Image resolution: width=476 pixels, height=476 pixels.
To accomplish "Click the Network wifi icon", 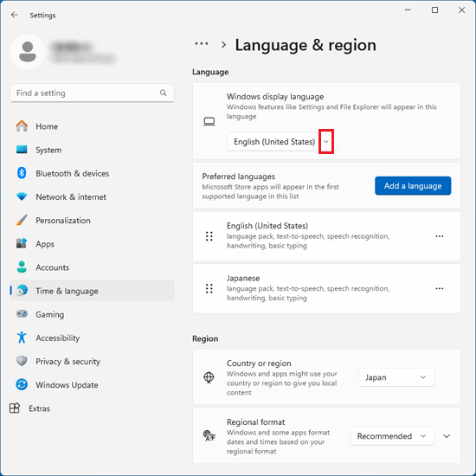I will click(x=22, y=196).
